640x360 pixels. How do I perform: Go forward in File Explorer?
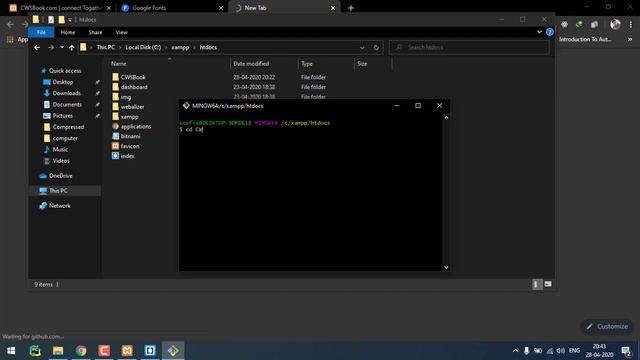[51, 47]
